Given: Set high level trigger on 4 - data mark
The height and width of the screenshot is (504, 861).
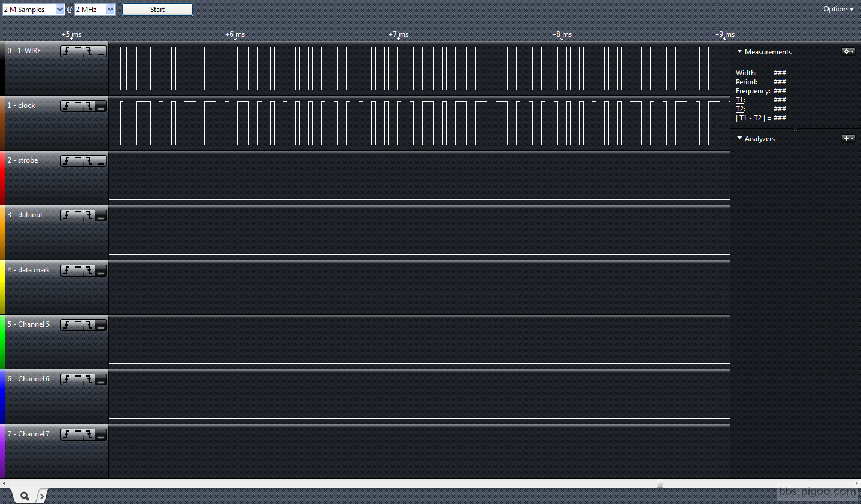Looking at the screenshot, I should click(x=78, y=271).
